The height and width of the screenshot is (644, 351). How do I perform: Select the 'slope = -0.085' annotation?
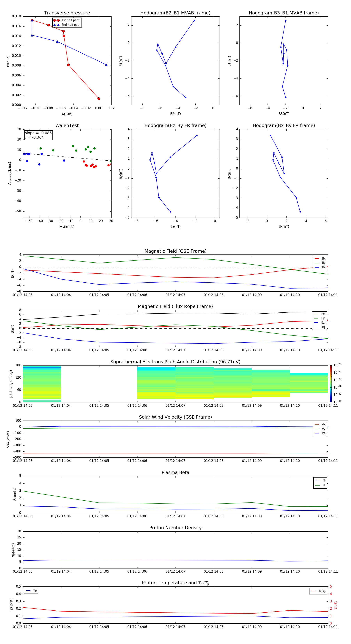point(38,133)
